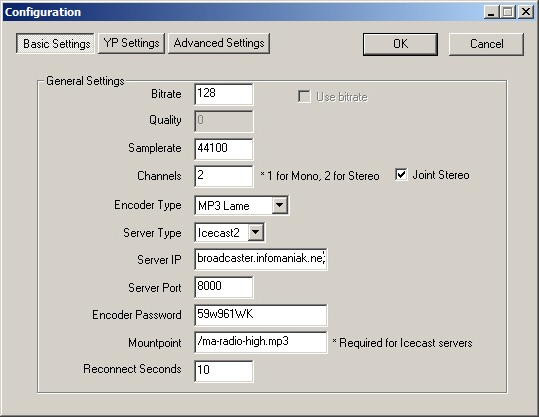Toggle the Joint Stereo checkbox

tap(401, 175)
